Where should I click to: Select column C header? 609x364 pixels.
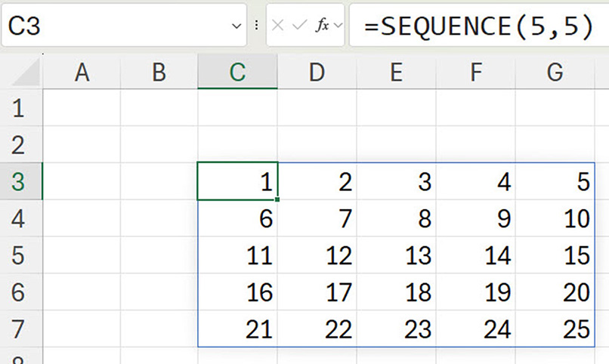click(x=237, y=72)
